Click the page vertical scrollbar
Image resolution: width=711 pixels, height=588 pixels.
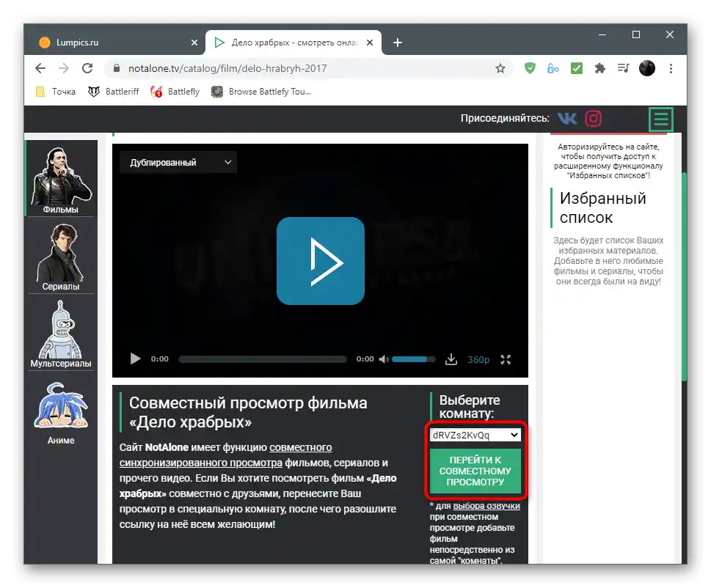pos(685,276)
